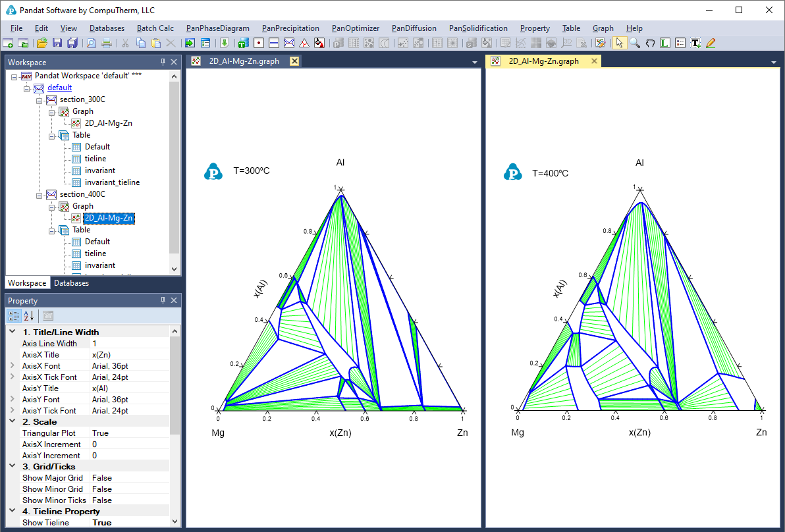Expand the AxisX Font property

[x=12, y=366]
